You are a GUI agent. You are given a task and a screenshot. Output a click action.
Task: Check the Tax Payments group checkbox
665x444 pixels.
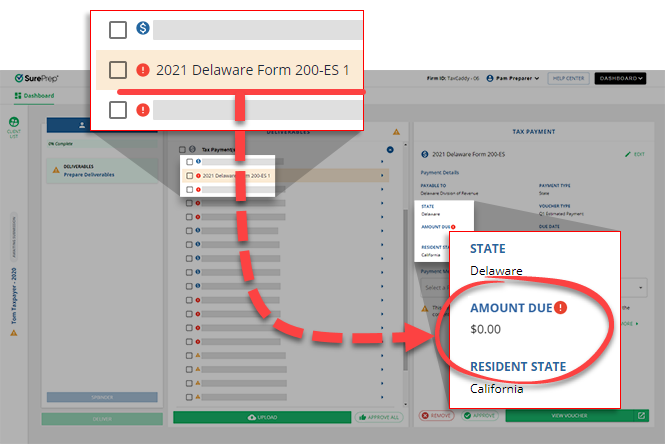coord(182,149)
